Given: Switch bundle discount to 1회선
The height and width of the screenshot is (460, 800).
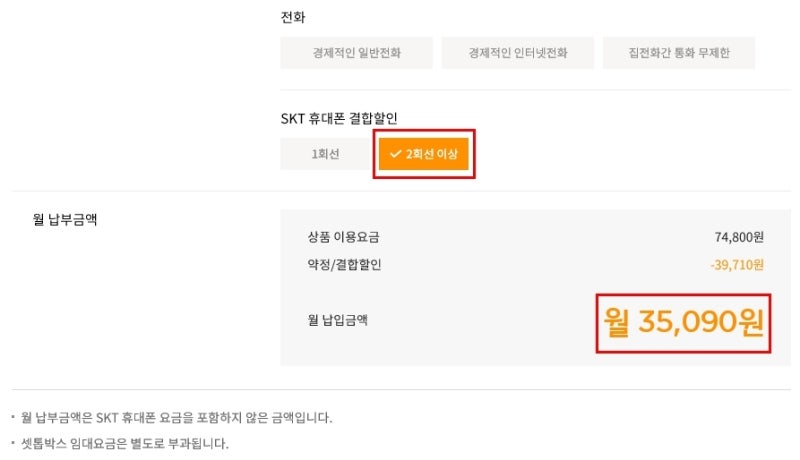Looking at the screenshot, I should 325,154.
